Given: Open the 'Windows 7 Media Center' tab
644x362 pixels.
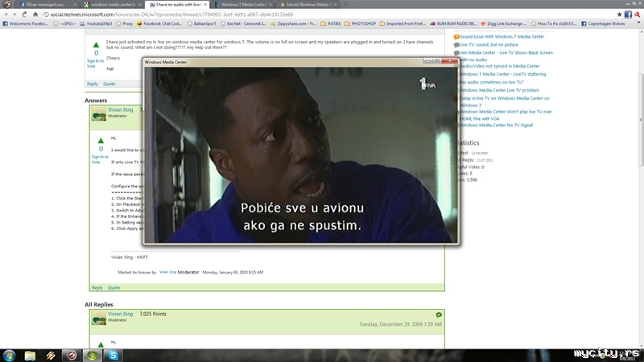Looking at the screenshot, I should [x=242, y=5].
